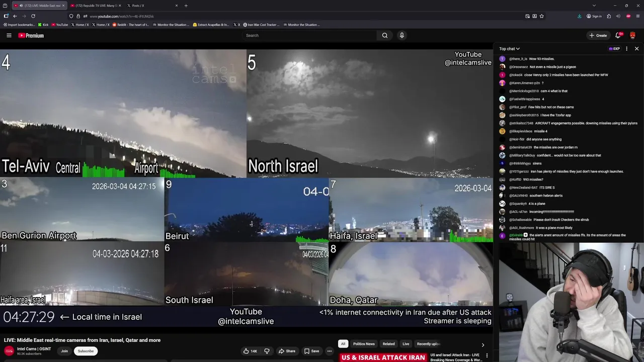The width and height of the screenshot is (644, 362).
Task: Click the install page as app icon
Action: 534,16
